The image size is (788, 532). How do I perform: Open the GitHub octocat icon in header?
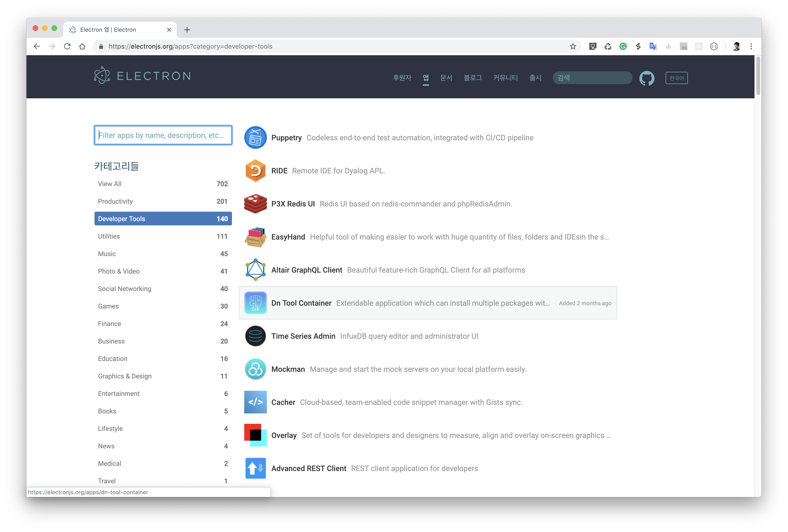pos(647,78)
